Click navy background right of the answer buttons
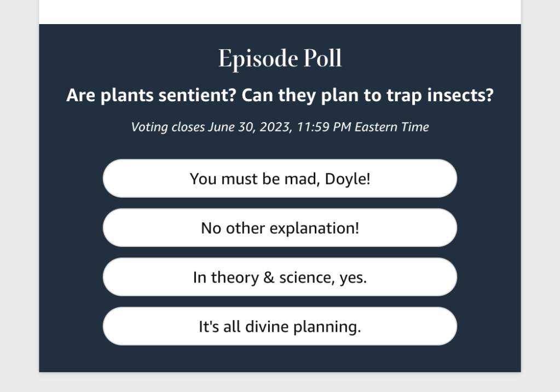The height and width of the screenshot is (392, 560). pos(489,252)
